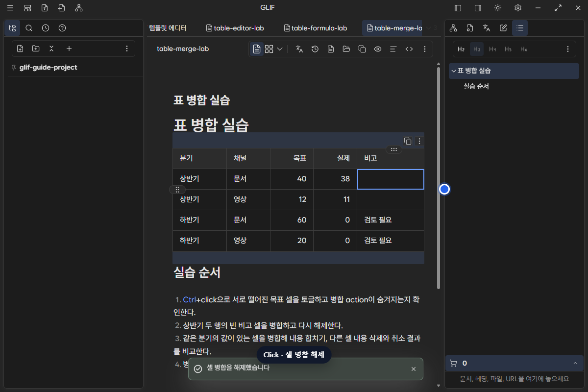Click the 실제 header cell
This screenshot has height=392, width=588.
(x=335, y=158)
